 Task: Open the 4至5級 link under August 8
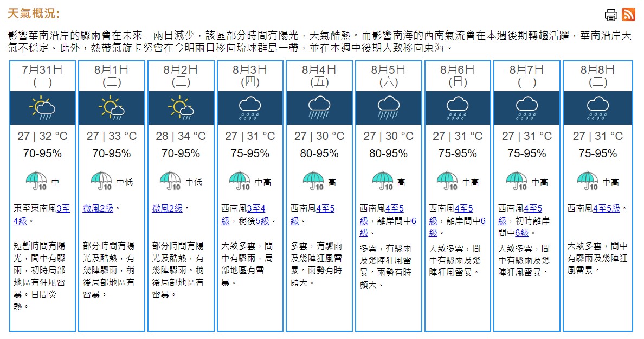(x=607, y=208)
